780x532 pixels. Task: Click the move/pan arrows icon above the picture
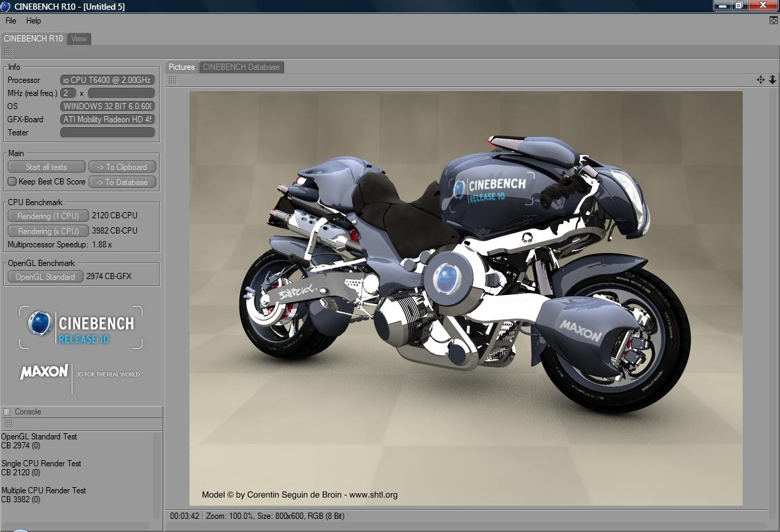tap(761, 79)
